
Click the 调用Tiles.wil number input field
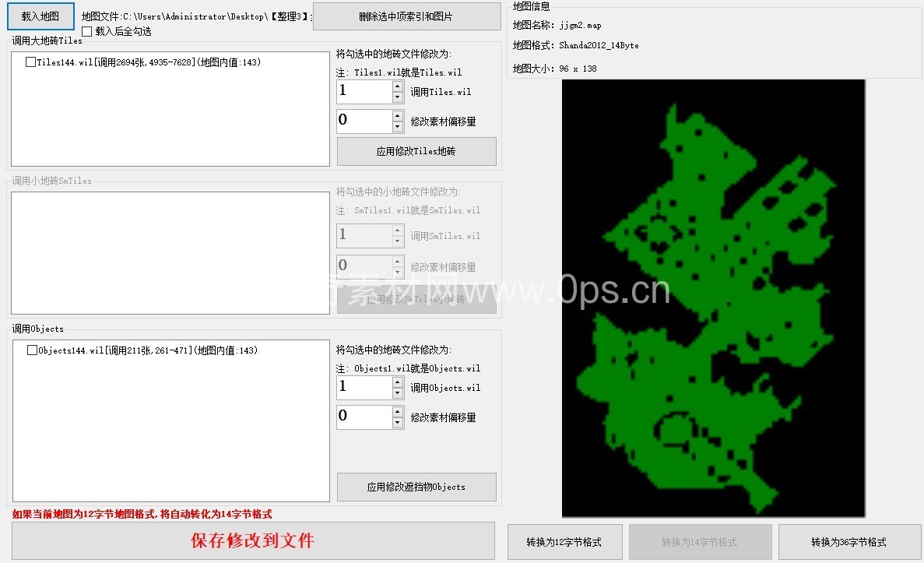coord(364,92)
